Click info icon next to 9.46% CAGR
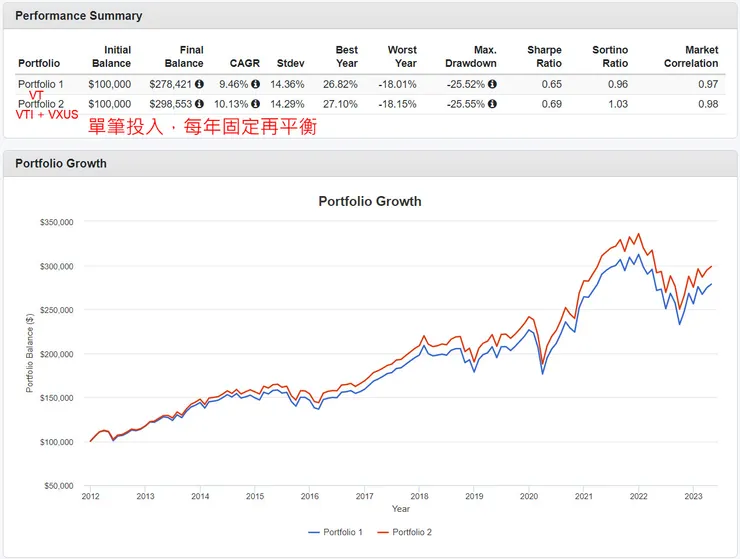The image size is (740, 559). click(255, 84)
